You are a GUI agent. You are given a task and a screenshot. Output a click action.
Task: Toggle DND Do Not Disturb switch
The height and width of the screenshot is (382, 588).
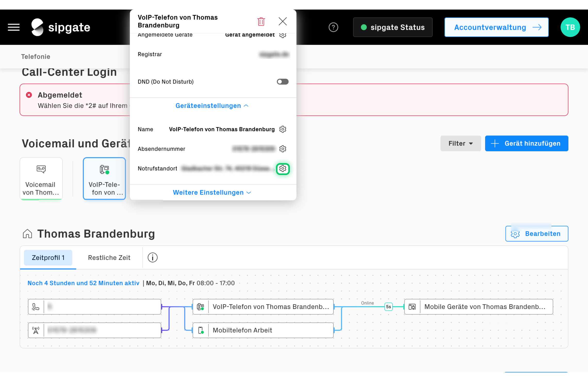pos(282,82)
